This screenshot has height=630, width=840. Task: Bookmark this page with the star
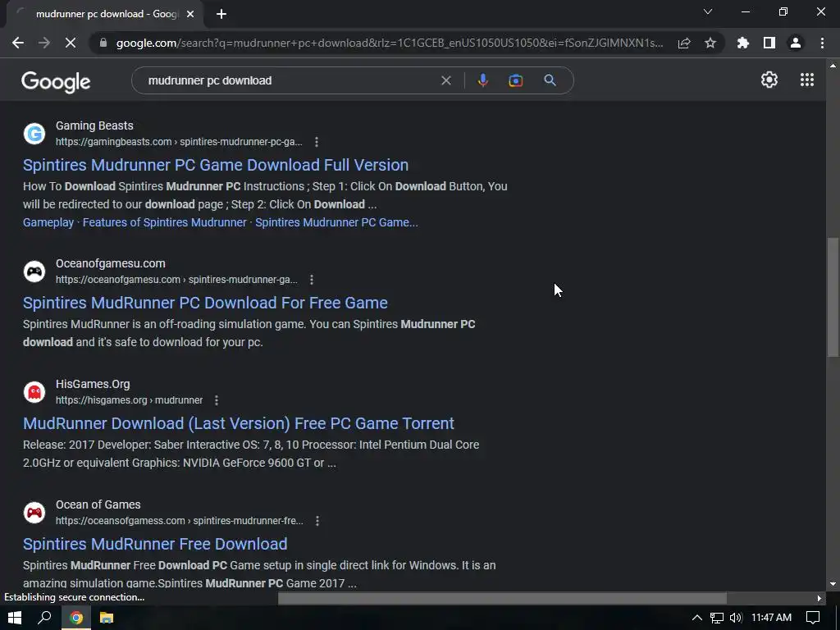(x=710, y=43)
